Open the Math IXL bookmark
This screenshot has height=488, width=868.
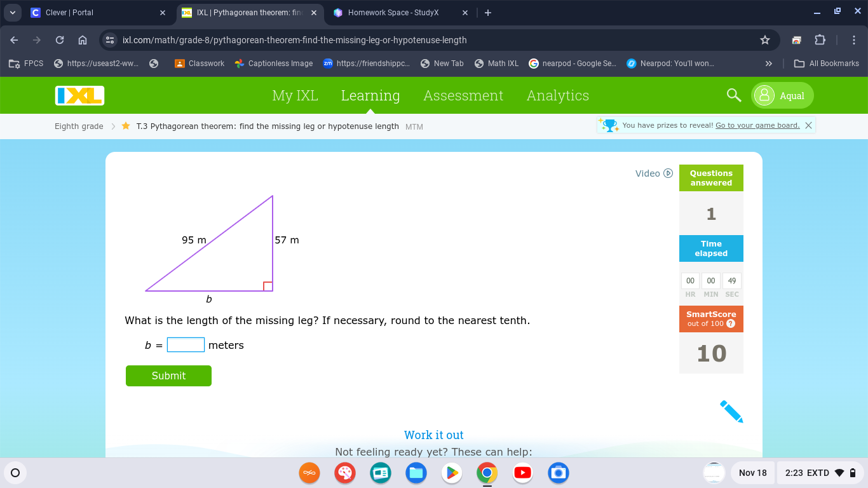497,64
